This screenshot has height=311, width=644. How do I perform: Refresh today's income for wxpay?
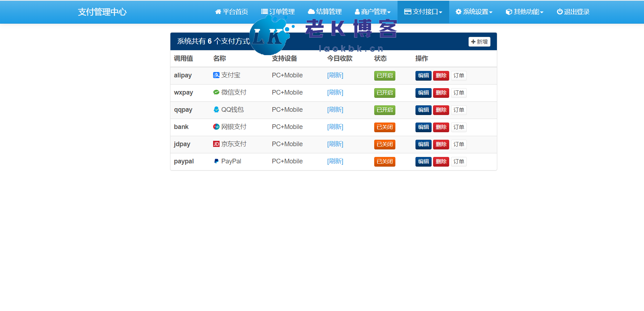pos(335,92)
